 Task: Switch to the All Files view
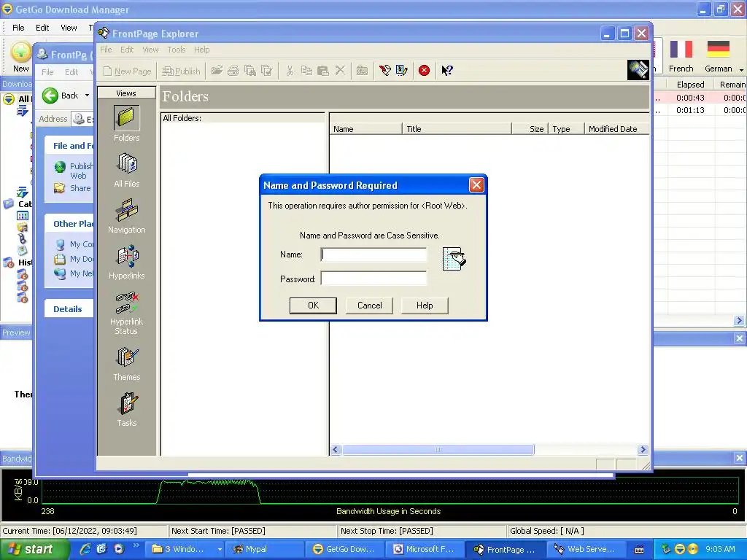coord(127,169)
